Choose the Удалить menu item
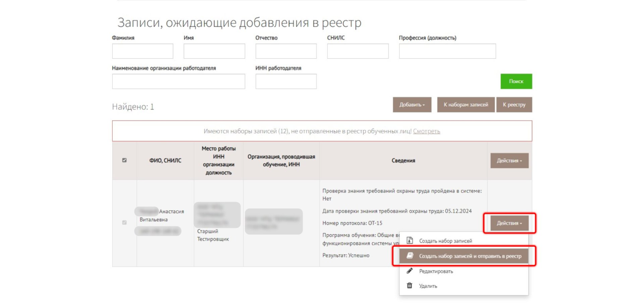 coord(464,286)
